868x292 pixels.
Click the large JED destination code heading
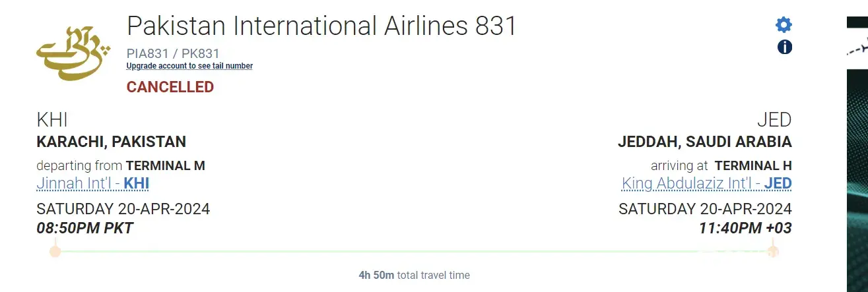click(x=774, y=120)
